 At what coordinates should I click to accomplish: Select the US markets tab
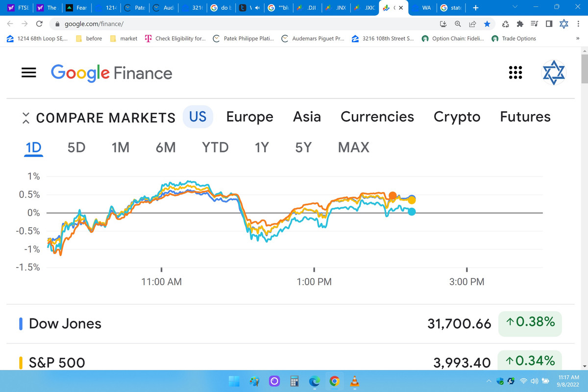point(198,117)
